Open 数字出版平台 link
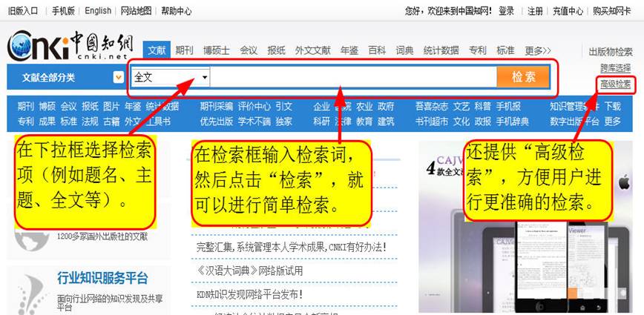The height and width of the screenshot is (315, 644). [x=574, y=122]
